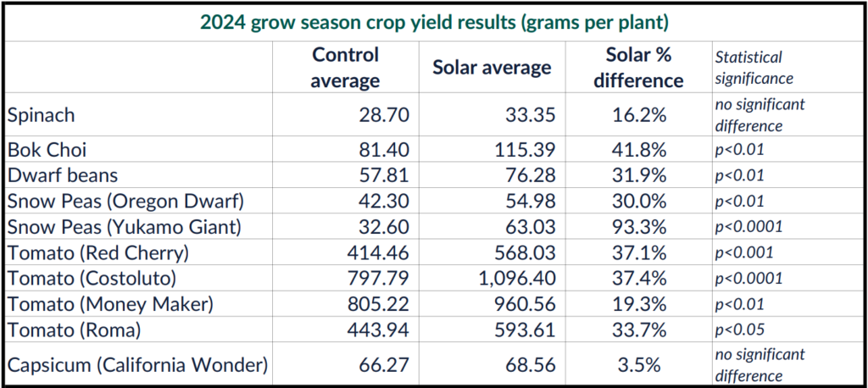This screenshot has height=388, width=868.
Task: Click the 93.3% solar difference cell
Action: [637, 226]
